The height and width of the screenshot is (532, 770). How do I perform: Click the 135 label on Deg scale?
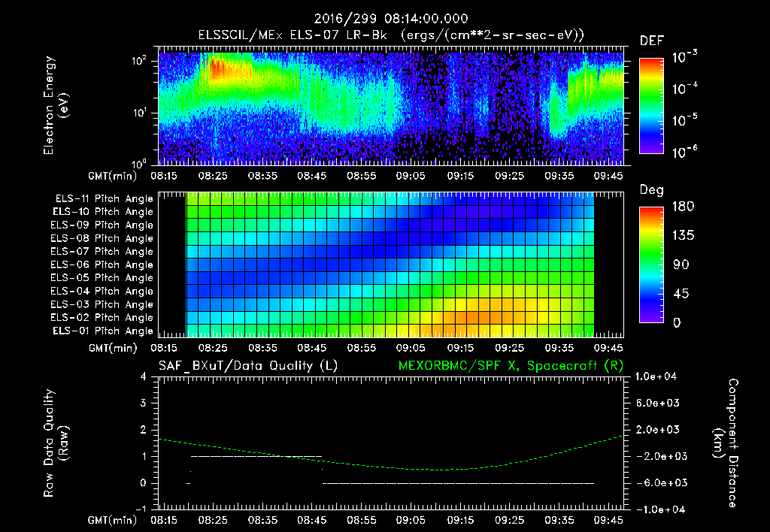click(x=683, y=235)
